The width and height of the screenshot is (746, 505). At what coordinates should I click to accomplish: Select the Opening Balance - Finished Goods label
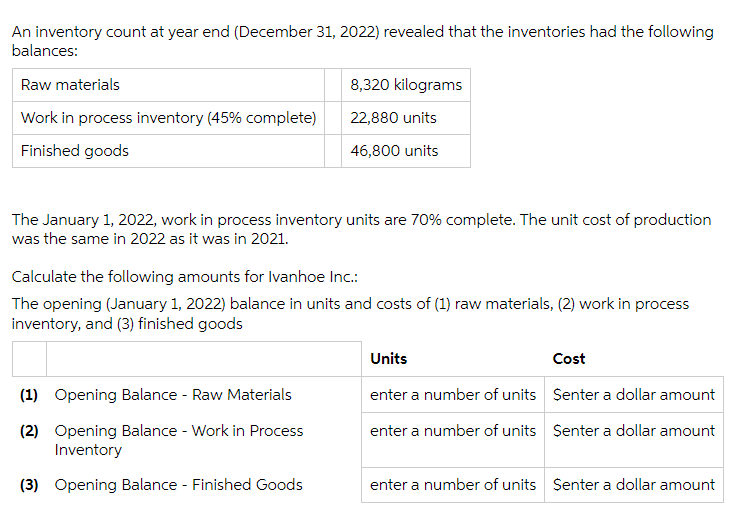pyautogui.click(x=178, y=485)
